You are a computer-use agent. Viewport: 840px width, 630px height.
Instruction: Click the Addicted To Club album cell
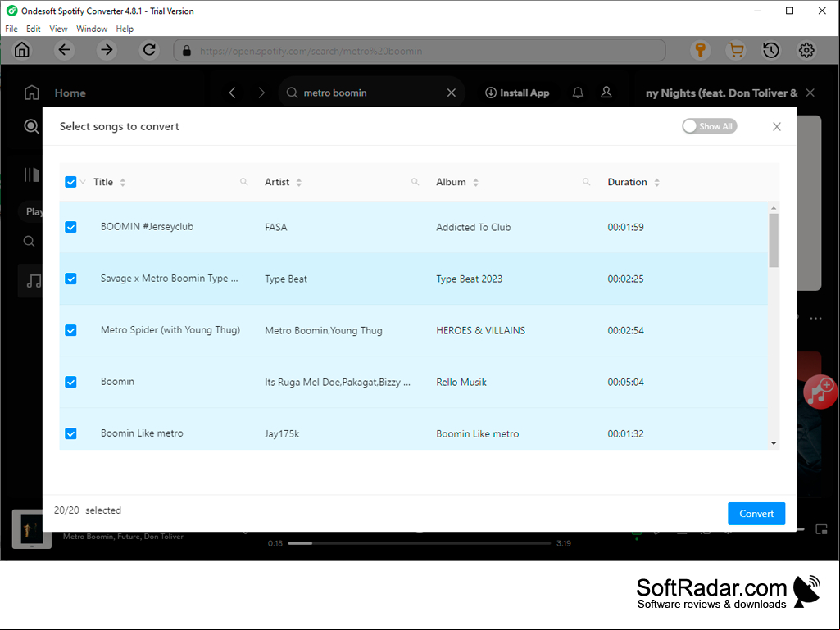pos(474,227)
